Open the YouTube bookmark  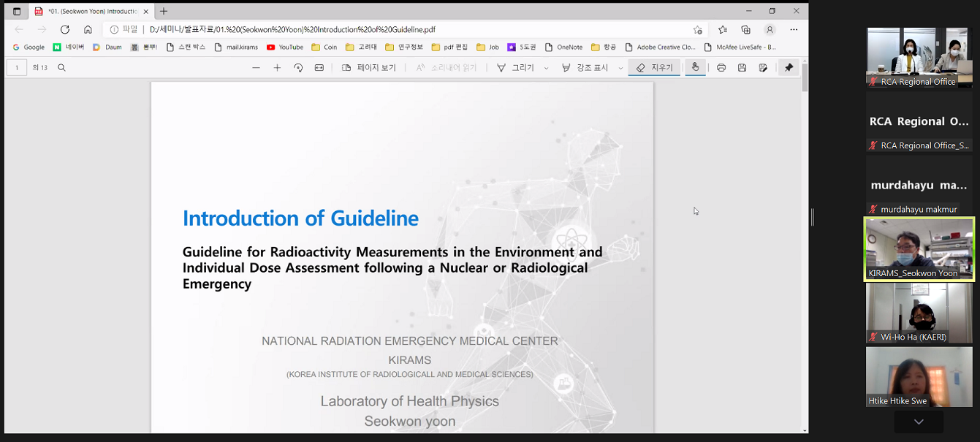pyautogui.click(x=285, y=47)
